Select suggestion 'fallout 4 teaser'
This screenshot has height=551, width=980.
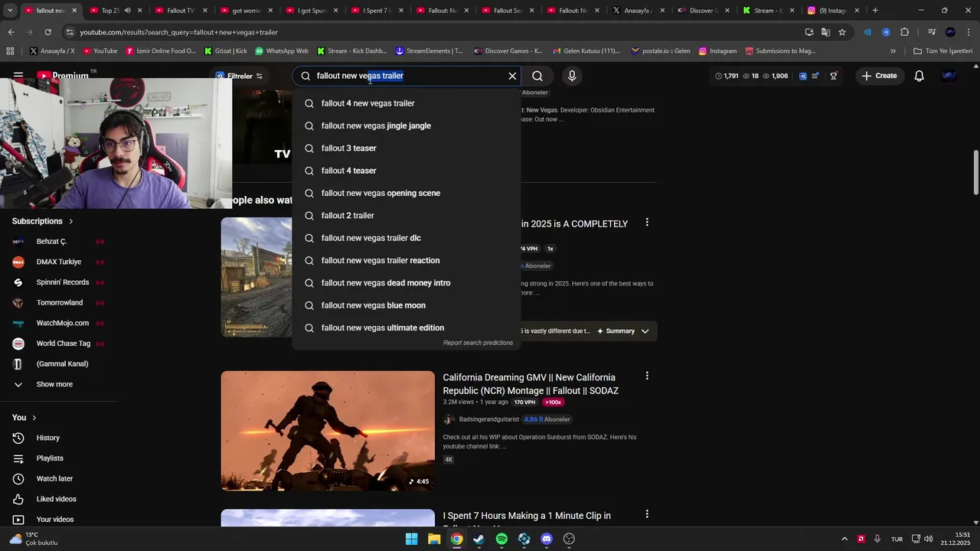(406, 171)
